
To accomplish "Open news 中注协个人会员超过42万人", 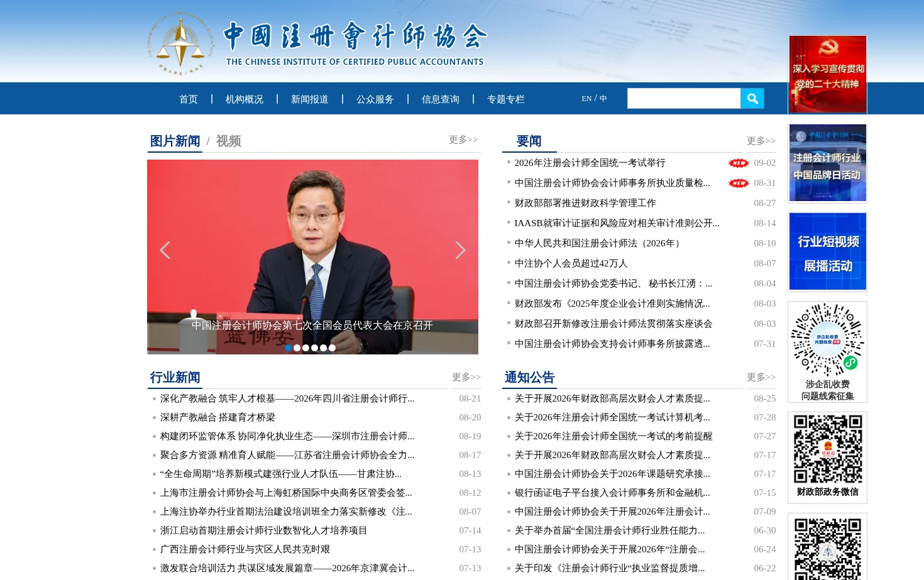I will coord(571,263).
